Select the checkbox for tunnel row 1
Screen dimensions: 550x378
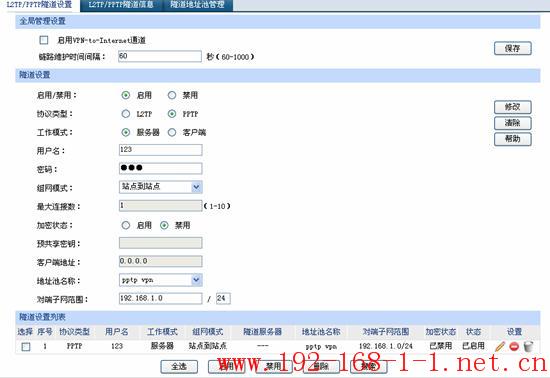(26, 347)
